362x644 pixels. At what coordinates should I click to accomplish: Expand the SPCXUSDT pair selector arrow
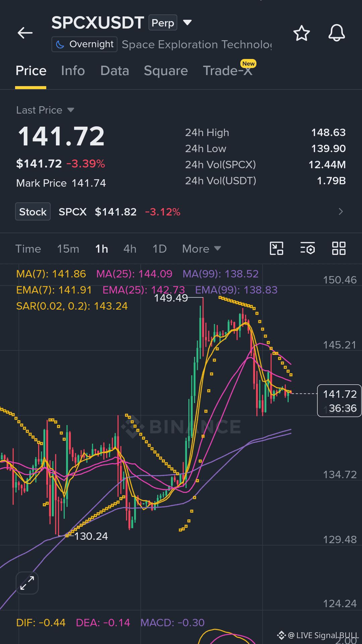[187, 22]
